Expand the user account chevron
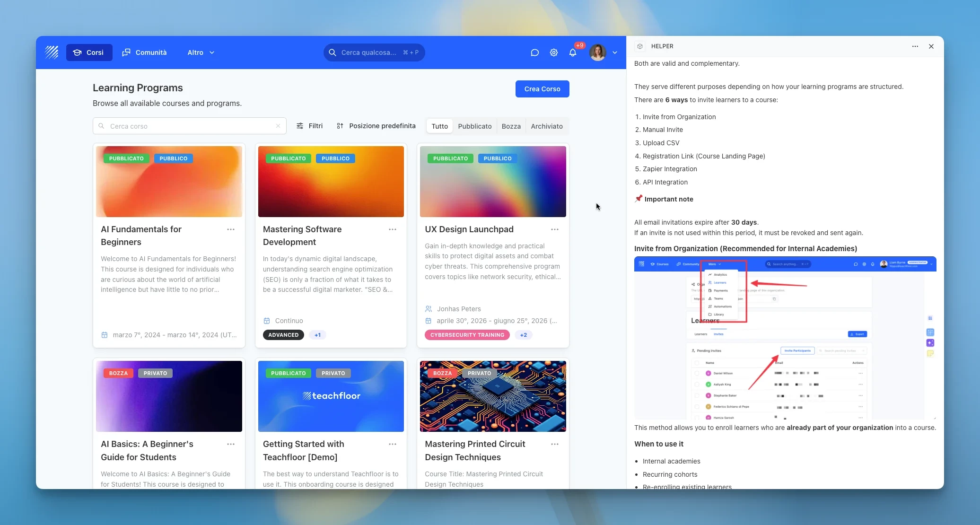 [615, 52]
